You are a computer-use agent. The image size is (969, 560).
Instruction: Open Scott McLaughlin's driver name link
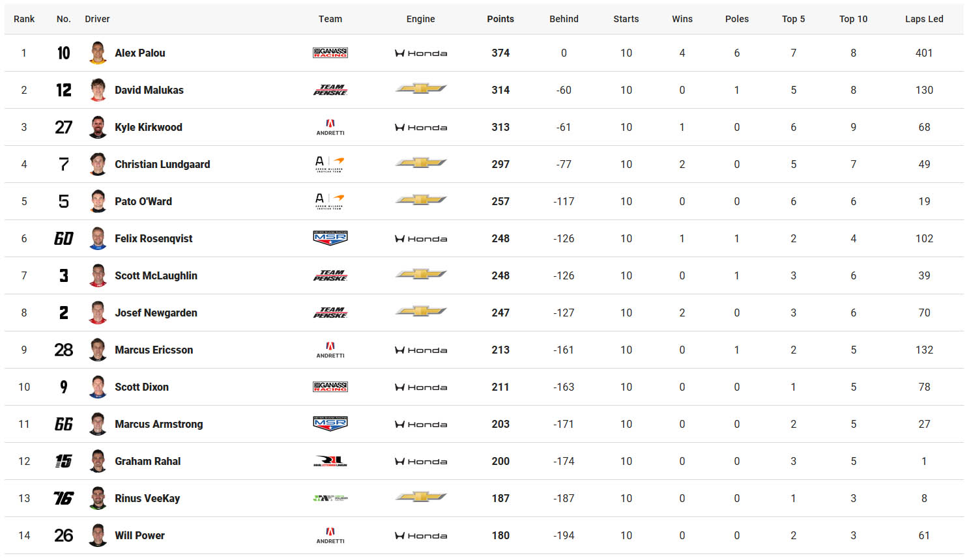coord(156,275)
